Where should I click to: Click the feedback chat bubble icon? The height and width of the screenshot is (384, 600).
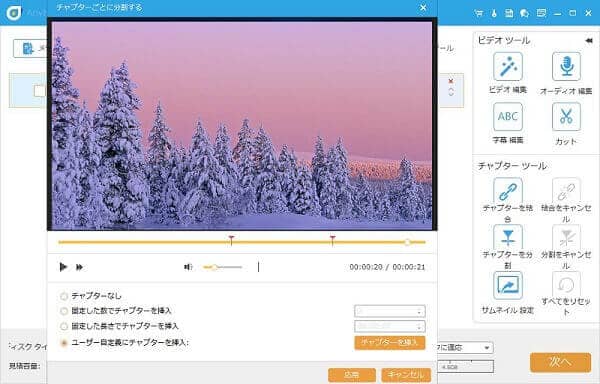[525, 13]
